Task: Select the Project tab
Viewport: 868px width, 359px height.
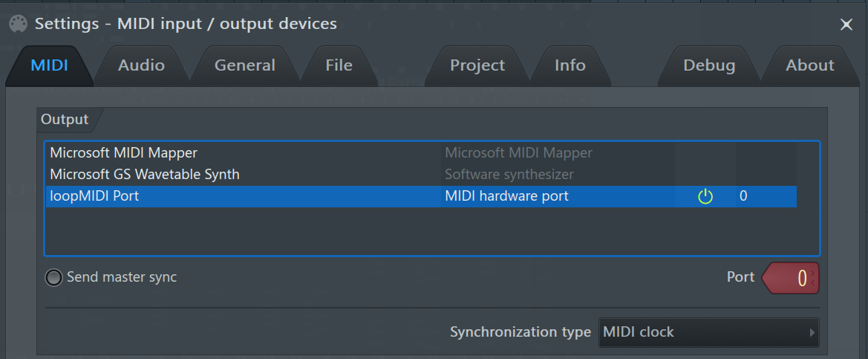Action: (477, 65)
